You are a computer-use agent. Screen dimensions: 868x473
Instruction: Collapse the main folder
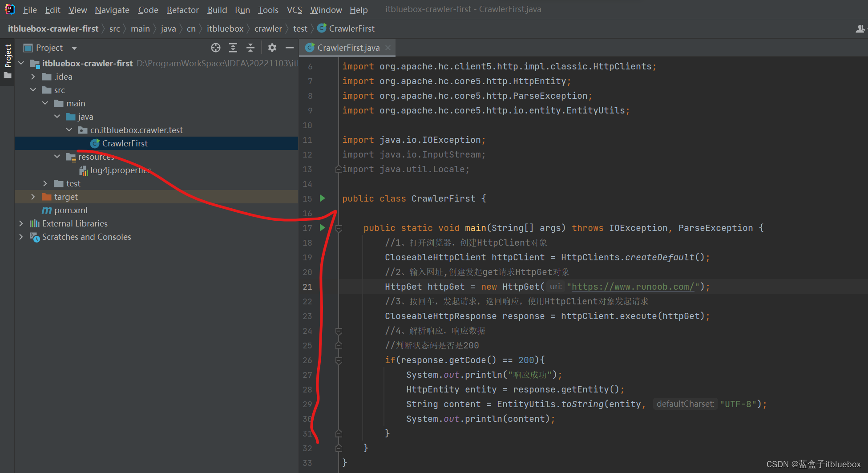tap(45, 103)
